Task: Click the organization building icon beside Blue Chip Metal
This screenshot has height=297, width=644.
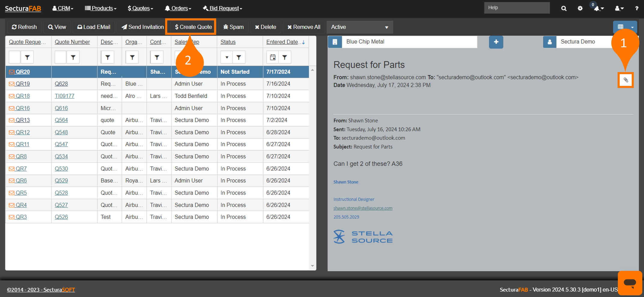Action: coord(335,42)
